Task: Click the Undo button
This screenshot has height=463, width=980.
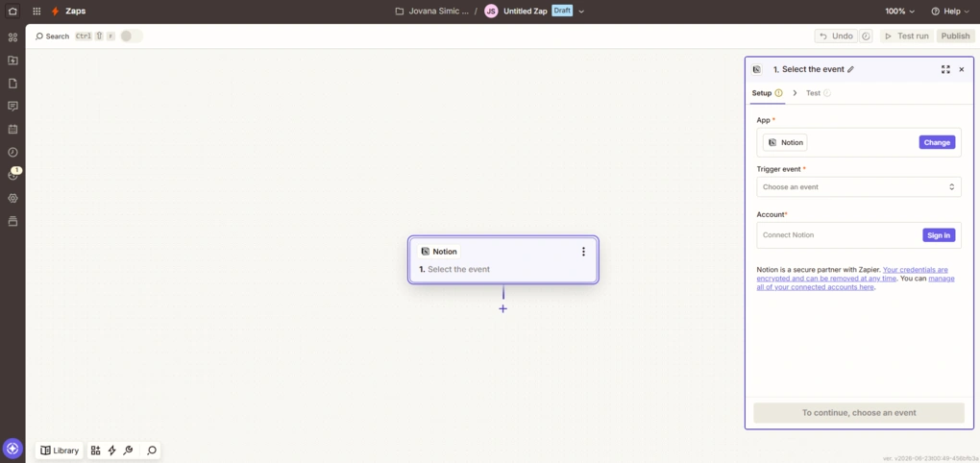Action: pos(836,37)
